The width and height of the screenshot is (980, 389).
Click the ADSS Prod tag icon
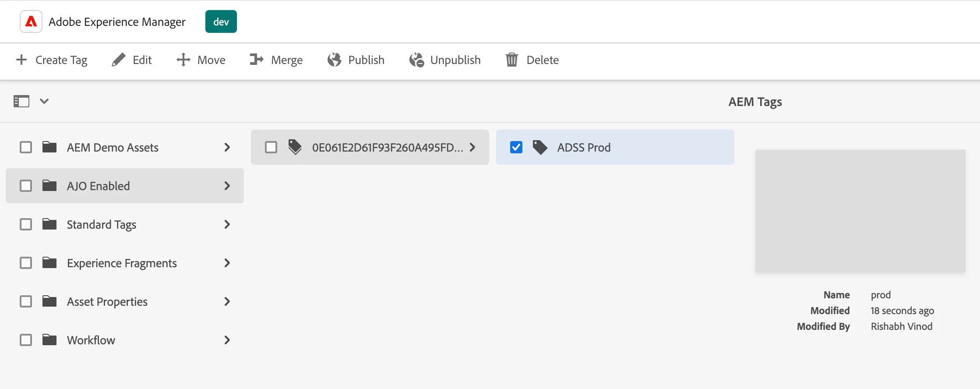click(540, 147)
